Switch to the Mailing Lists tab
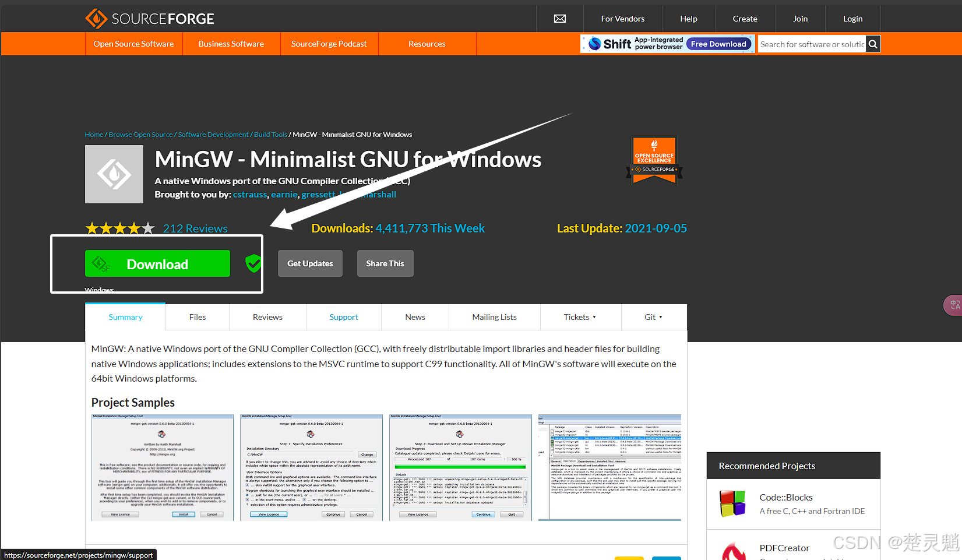 494,317
